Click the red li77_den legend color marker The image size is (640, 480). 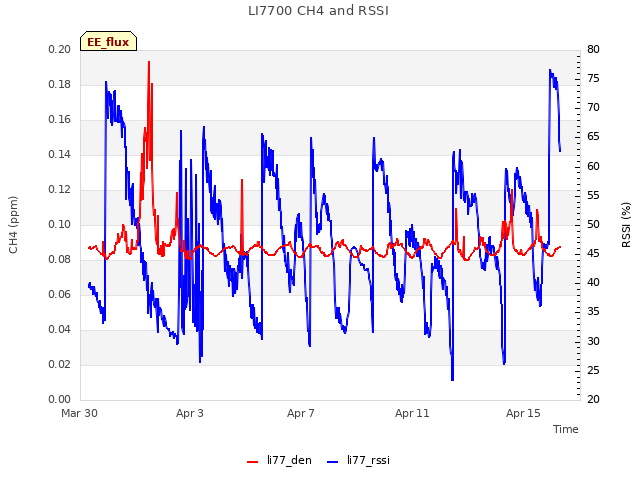coord(253,462)
